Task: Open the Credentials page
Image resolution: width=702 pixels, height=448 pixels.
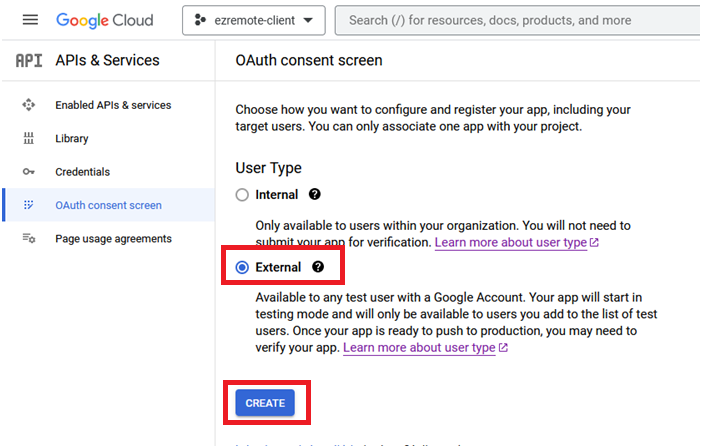Action: click(x=82, y=172)
